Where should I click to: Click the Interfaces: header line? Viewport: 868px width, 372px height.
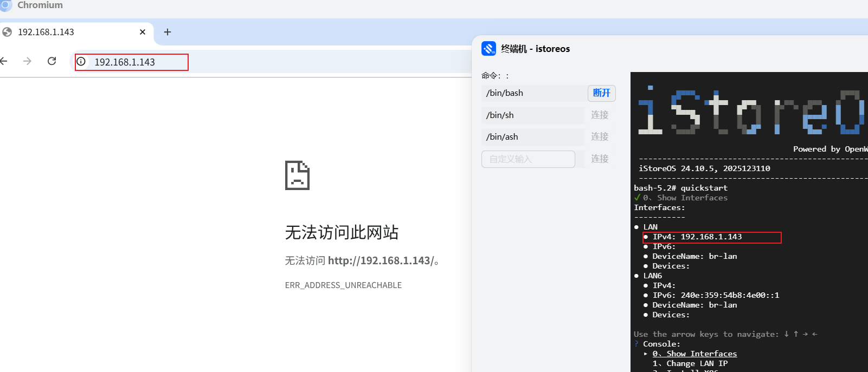pos(659,207)
